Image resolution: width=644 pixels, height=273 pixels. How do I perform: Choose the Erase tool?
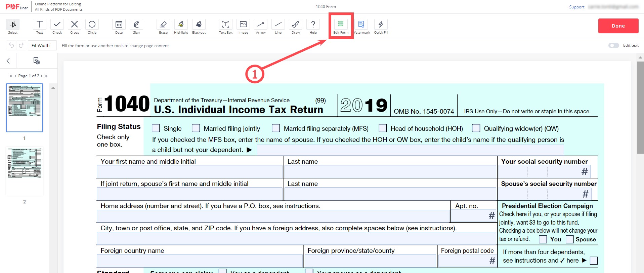(163, 27)
